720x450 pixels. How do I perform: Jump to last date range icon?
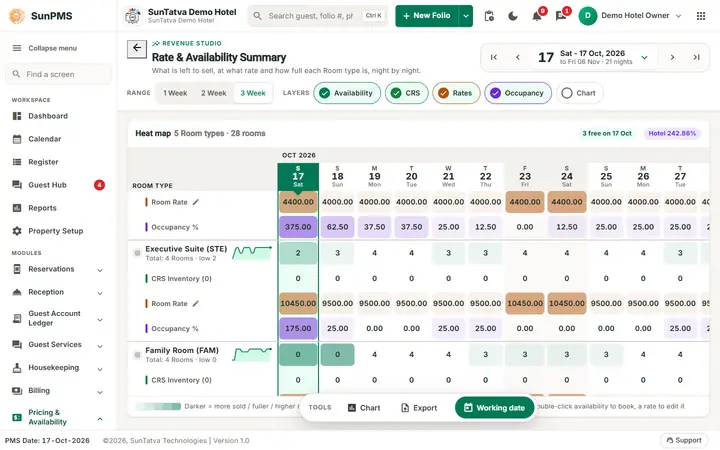tap(696, 57)
